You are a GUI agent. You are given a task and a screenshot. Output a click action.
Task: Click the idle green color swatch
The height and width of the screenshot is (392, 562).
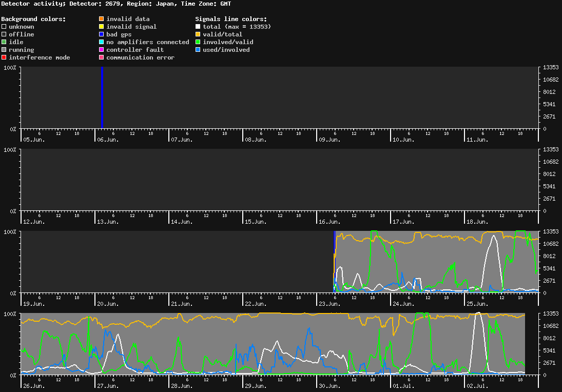click(x=4, y=42)
